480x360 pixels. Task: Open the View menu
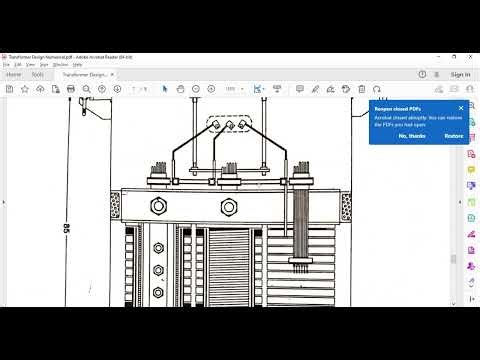coord(30,65)
